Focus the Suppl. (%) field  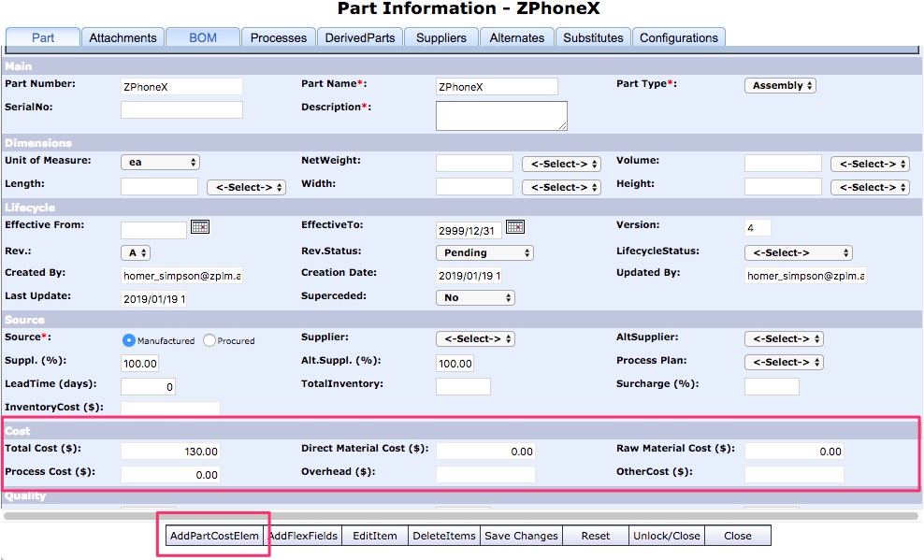(139, 364)
